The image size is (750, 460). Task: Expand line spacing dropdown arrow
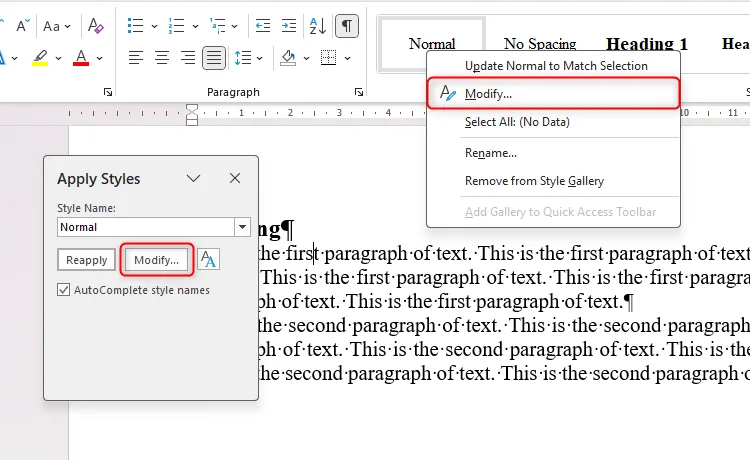coord(260,58)
